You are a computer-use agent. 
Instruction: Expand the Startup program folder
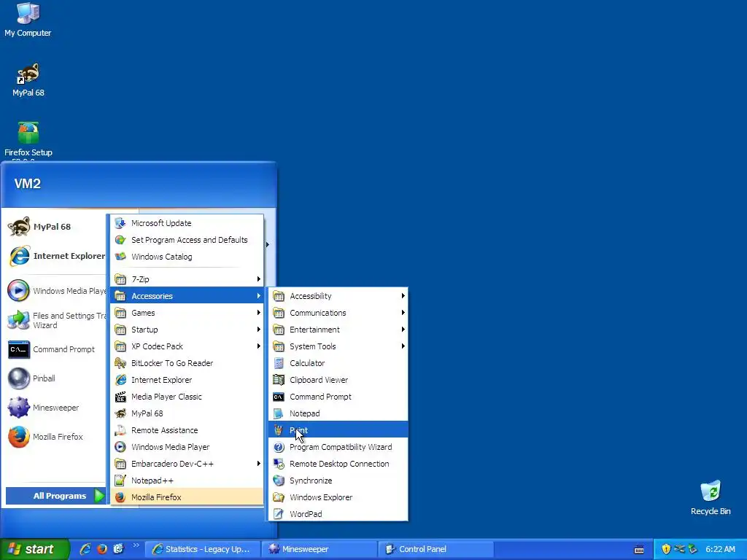[x=187, y=330]
